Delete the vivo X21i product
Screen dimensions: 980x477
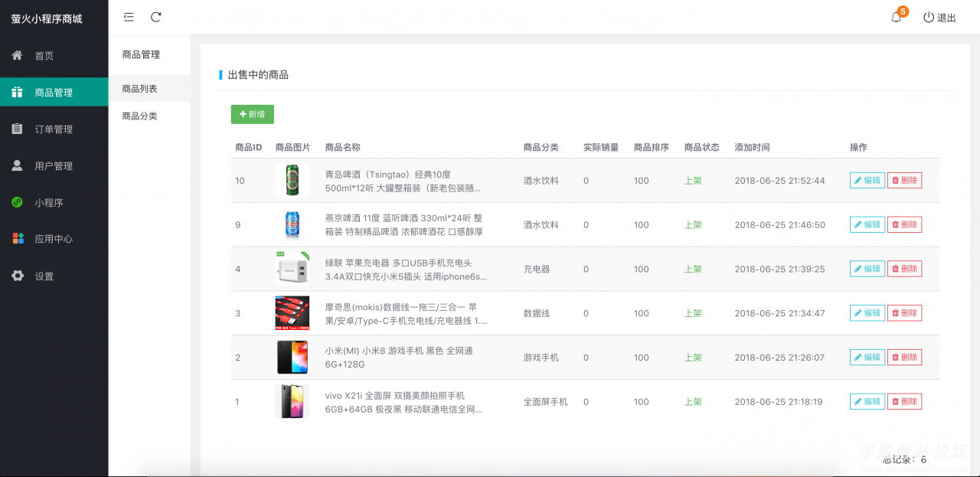(x=905, y=401)
